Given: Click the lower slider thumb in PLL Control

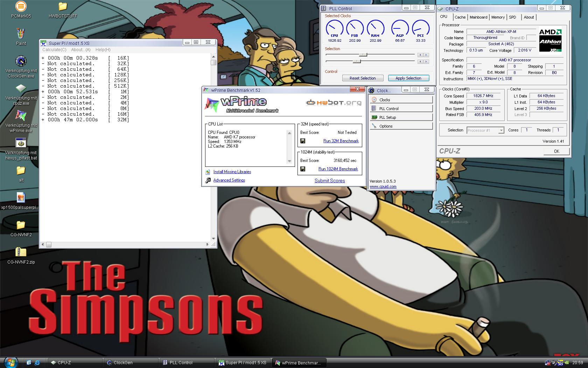Looking at the screenshot, I should click(x=357, y=61).
